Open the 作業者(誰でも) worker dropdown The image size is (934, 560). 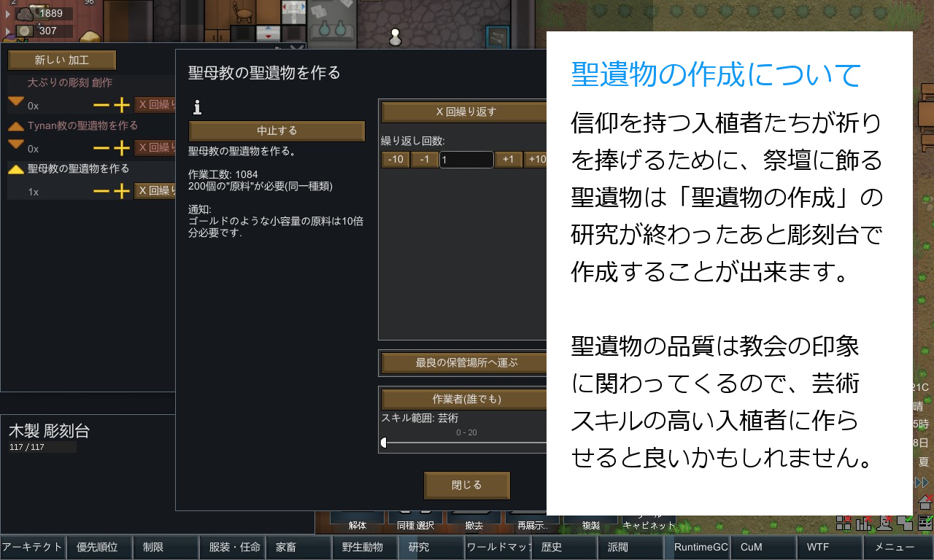[467, 399]
